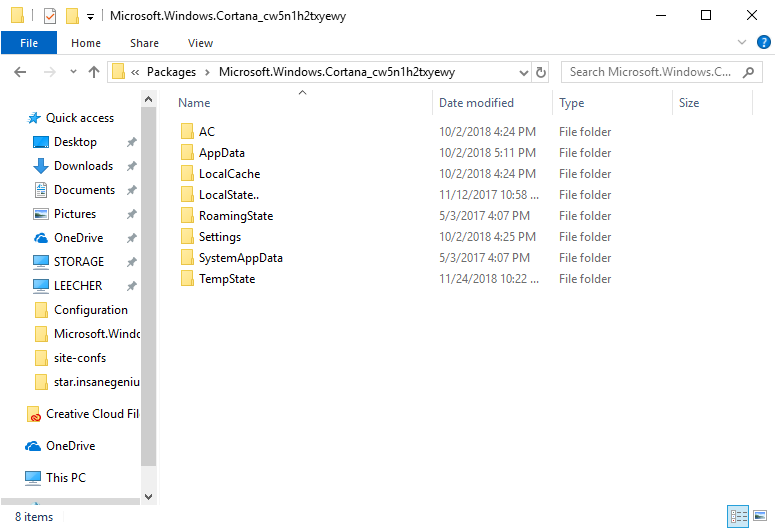Click navigation pane scroll up arrow
776x529 pixels.
tap(148, 99)
